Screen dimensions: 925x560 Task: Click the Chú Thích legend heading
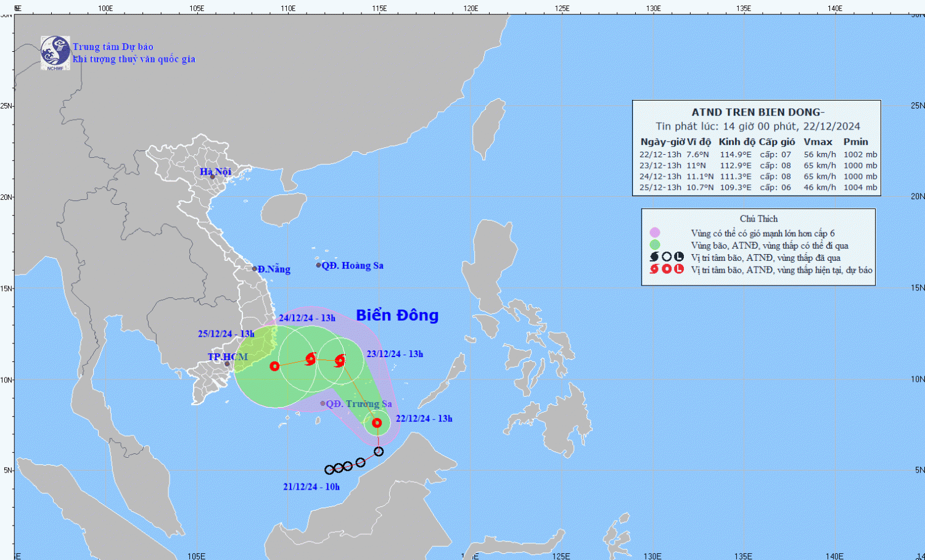(758, 219)
